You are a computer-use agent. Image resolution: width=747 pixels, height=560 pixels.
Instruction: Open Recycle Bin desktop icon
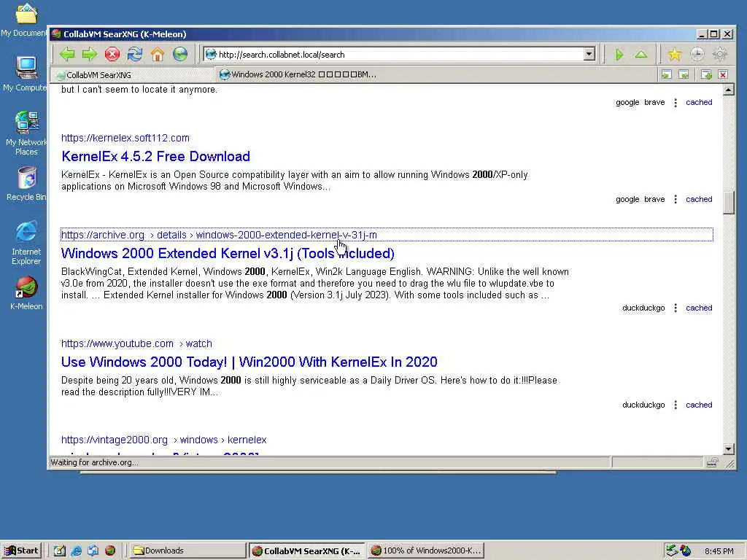pyautogui.click(x=26, y=184)
